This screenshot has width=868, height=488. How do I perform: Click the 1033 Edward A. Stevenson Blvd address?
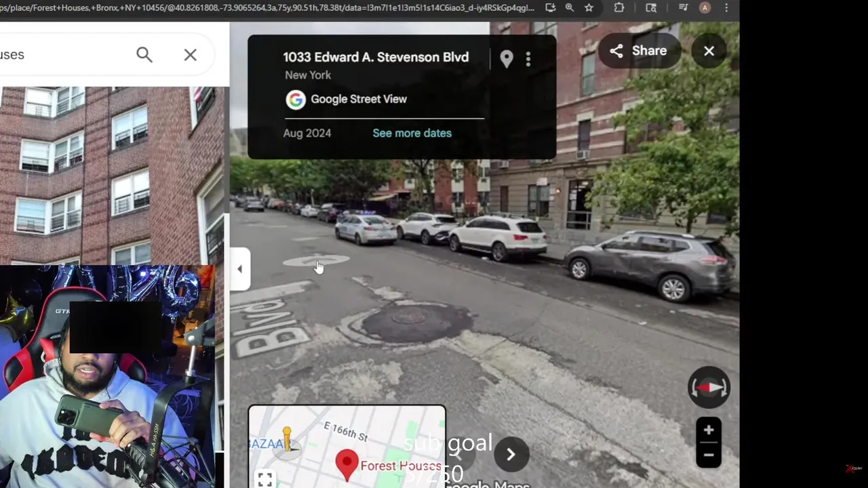(376, 57)
